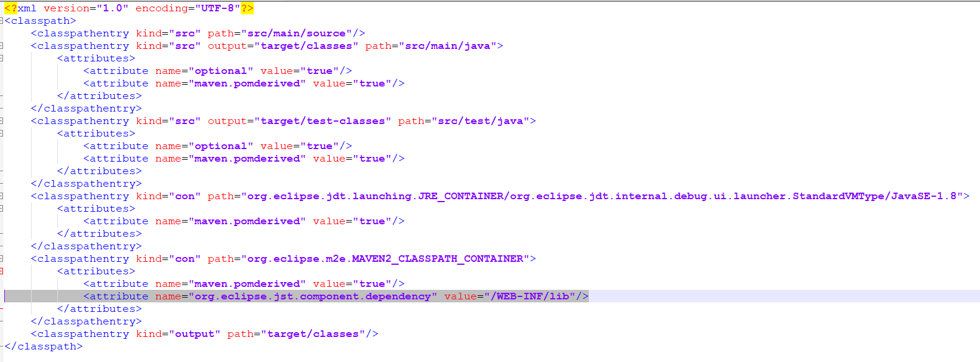980x362 pixels.
Task: Collapse fold marker beside src/test/java classpathentry
Action: coord(1,121)
